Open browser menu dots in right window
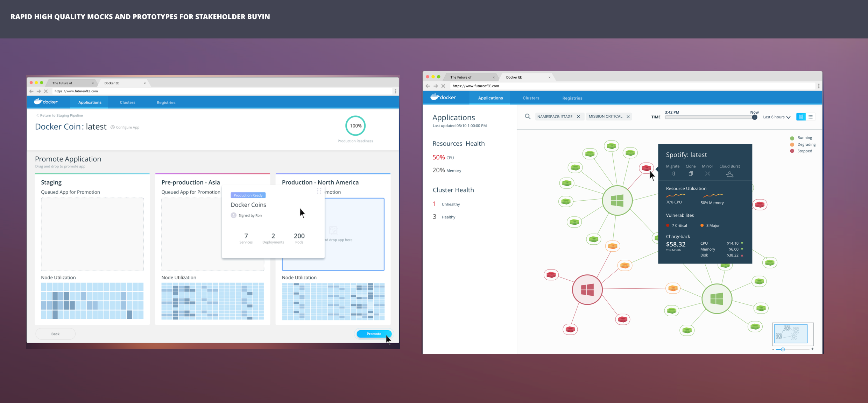Viewport: 868px width, 403px height. point(819,86)
